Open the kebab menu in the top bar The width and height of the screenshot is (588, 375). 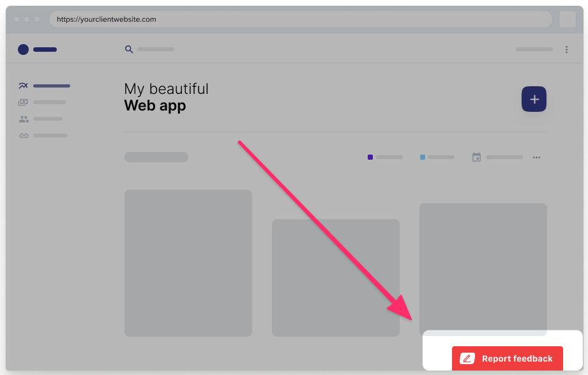click(x=566, y=49)
